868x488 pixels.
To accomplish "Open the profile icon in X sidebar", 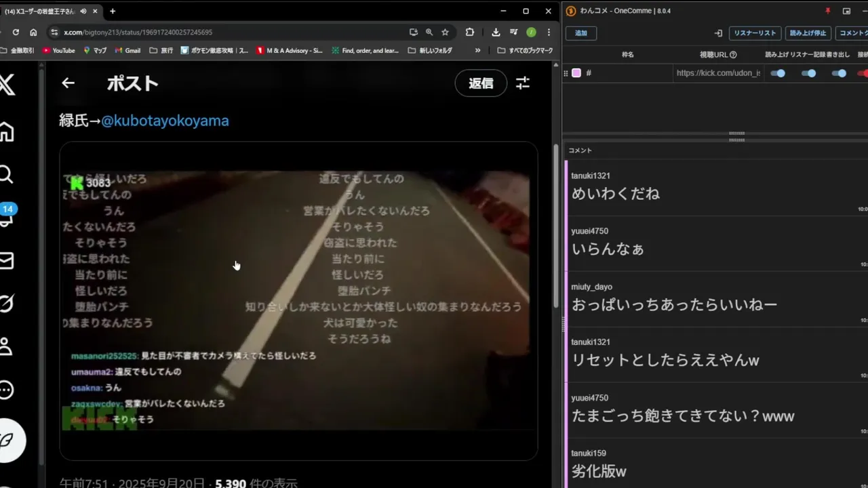I will tap(6, 346).
